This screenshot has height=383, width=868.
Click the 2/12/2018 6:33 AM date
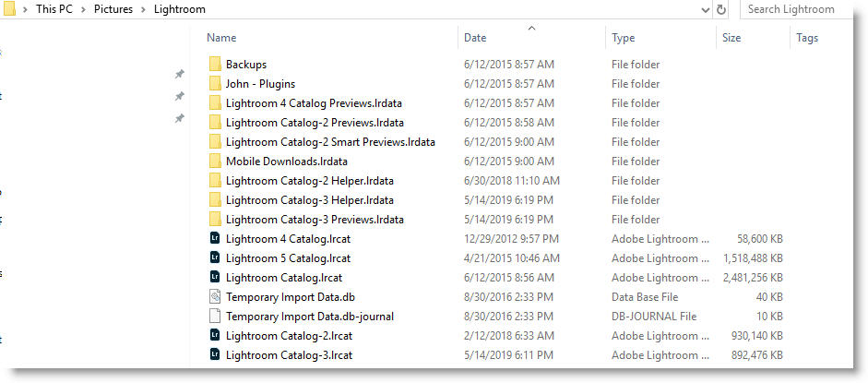point(508,335)
